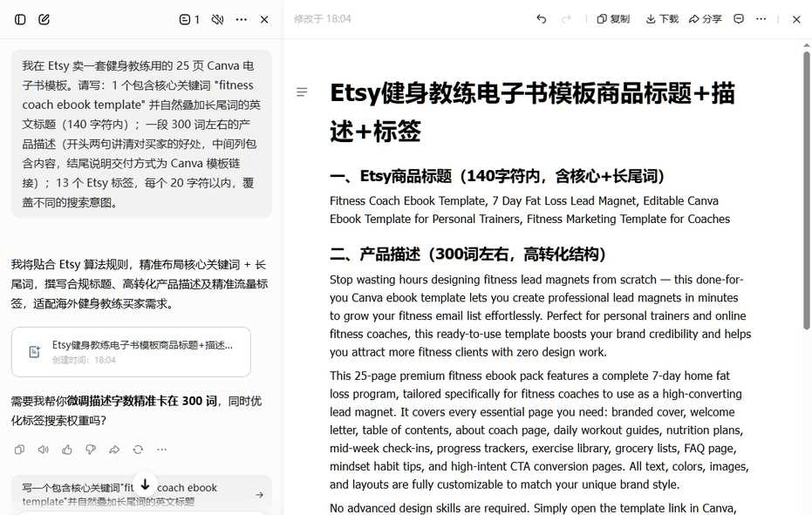Redo the document edit
Image resolution: width=812 pixels, height=515 pixels.
tap(566, 19)
